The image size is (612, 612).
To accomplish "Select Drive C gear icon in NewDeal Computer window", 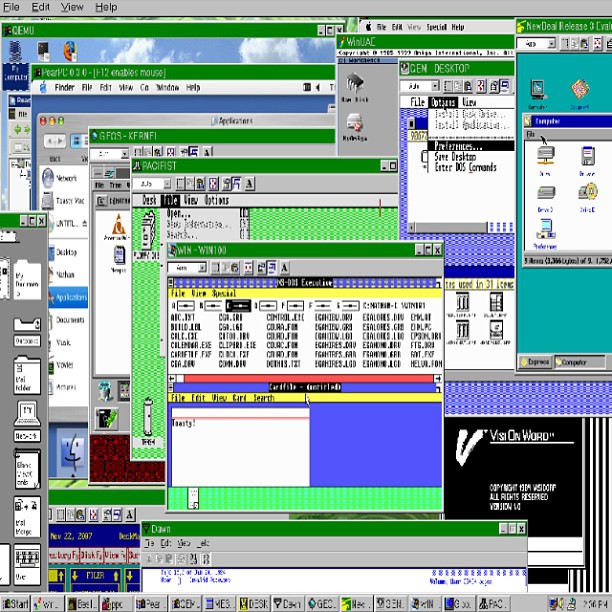I will 588,192.
